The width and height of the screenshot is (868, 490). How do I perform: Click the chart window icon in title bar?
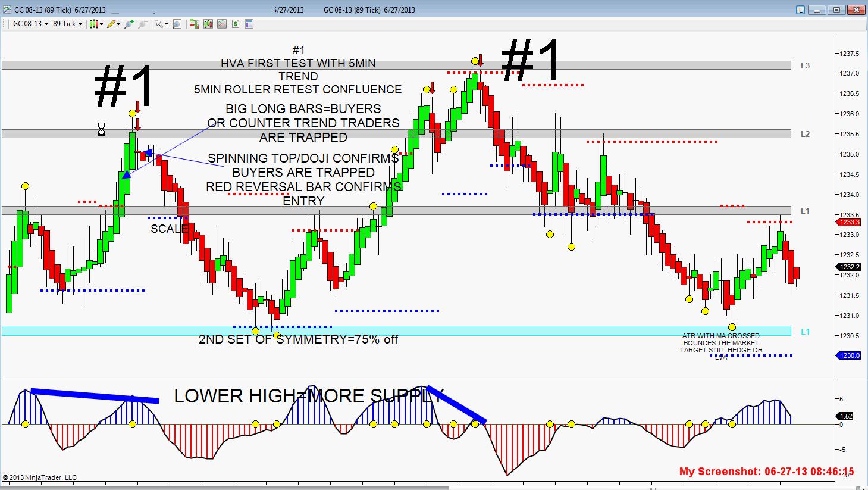7,10
